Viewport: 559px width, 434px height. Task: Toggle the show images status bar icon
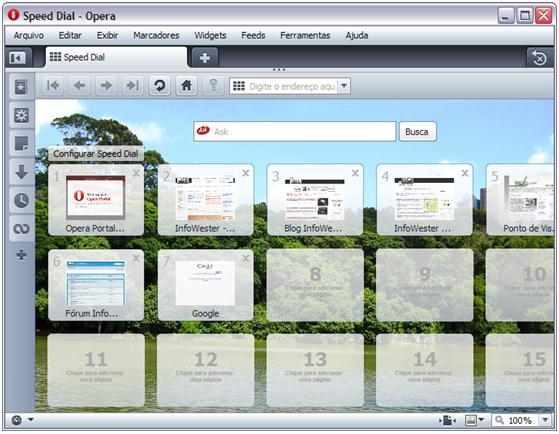point(471,420)
